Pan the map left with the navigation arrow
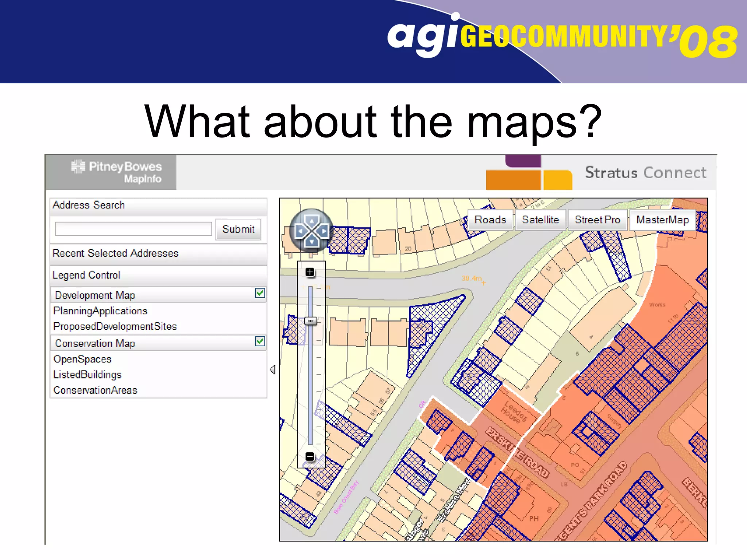This screenshot has width=747, height=560. pos(300,231)
